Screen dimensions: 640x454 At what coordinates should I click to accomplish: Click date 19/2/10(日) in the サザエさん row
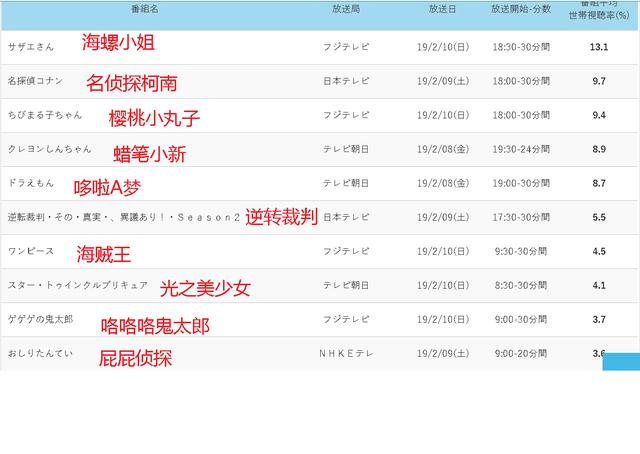[x=443, y=47]
